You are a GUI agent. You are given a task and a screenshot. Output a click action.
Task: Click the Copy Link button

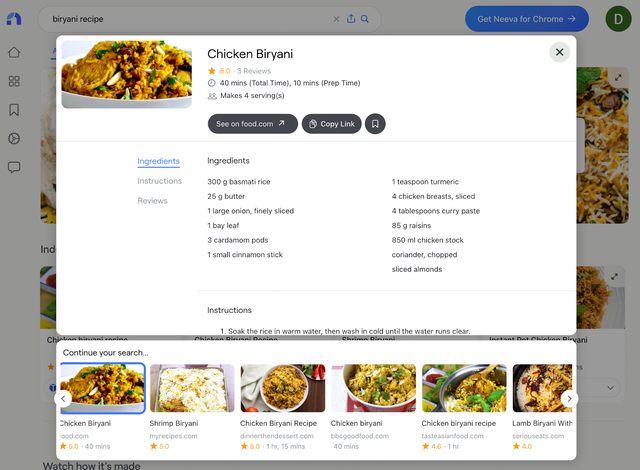click(331, 124)
